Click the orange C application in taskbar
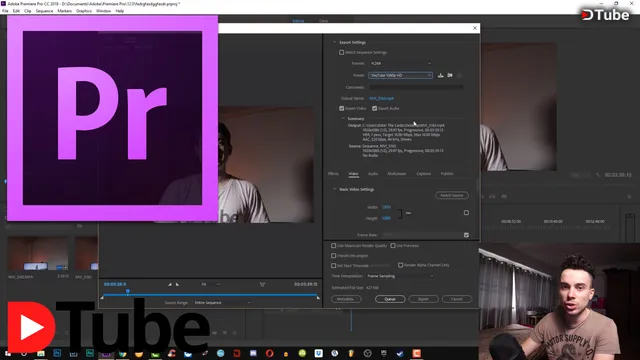The width and height of the screenshot is (640, 360). (x=416, y=353)
